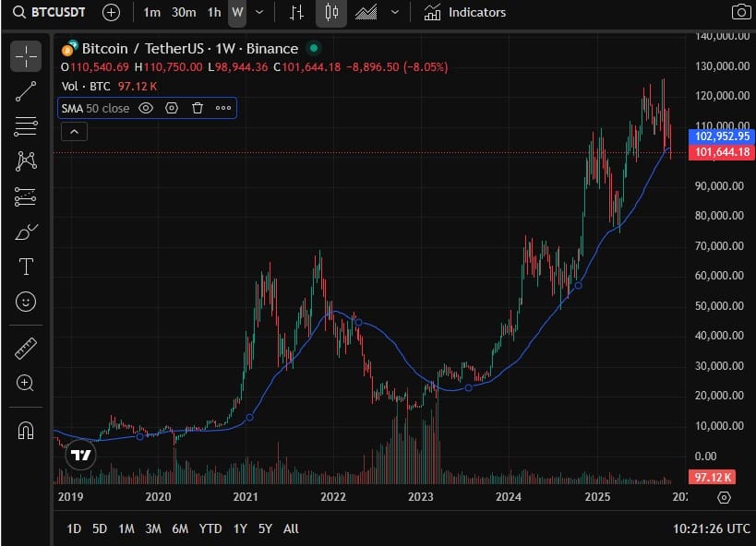Expand the indicator legend panel
The height and width of the screenshot is (546, 756).
74,131
